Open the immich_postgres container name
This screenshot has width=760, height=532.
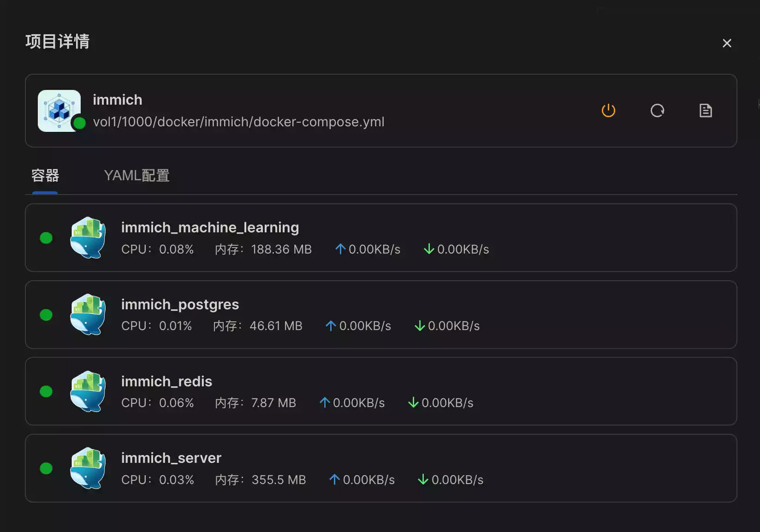180,304
